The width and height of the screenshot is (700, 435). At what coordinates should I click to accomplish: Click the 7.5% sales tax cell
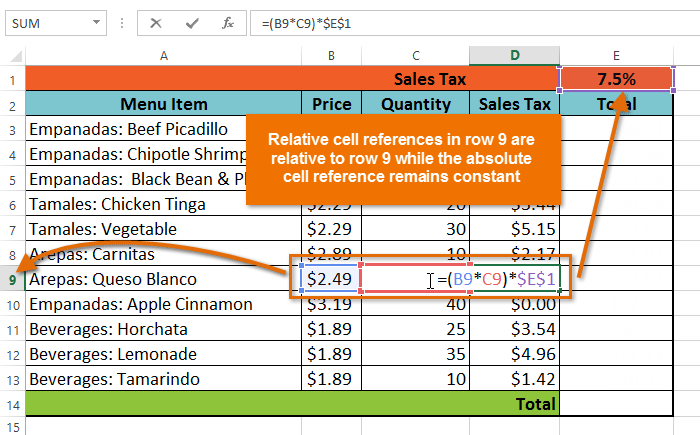pyautogui.click(x=616, y=78)
